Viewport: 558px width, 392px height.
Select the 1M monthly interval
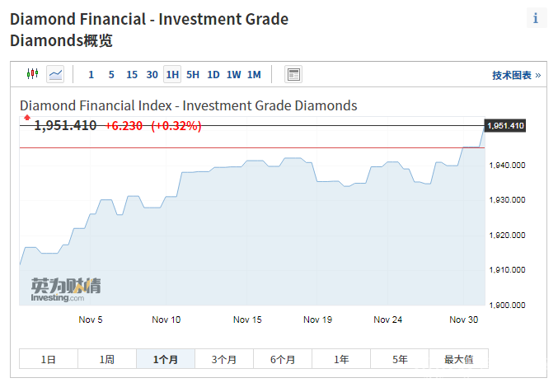pos(254,75)
